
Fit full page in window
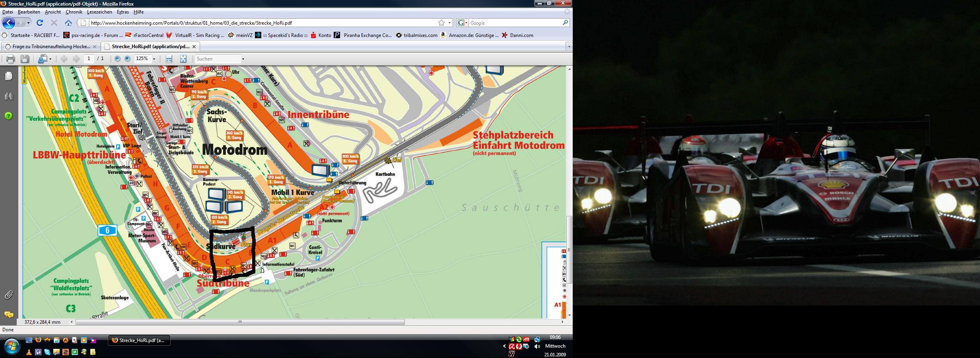click(183, 59)
